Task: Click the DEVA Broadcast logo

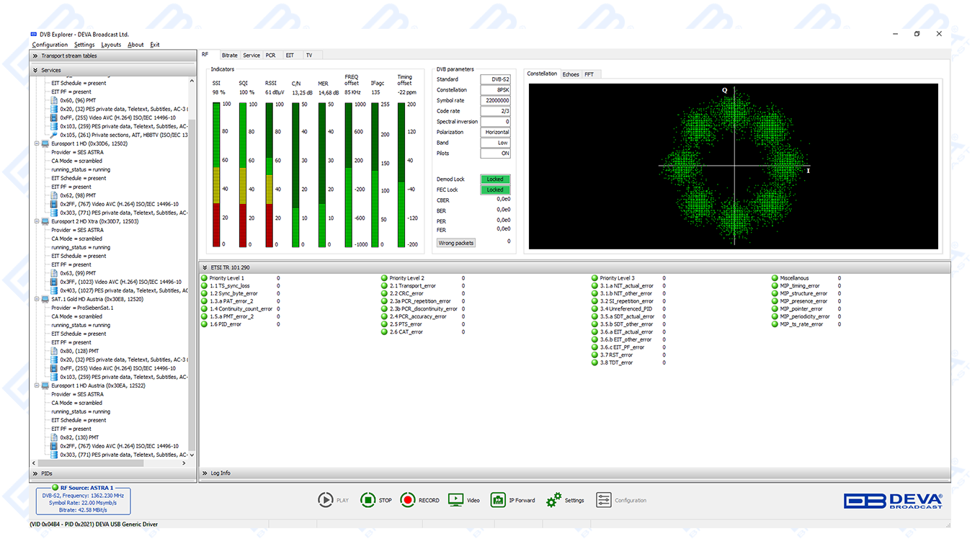Action: point(893,501)
